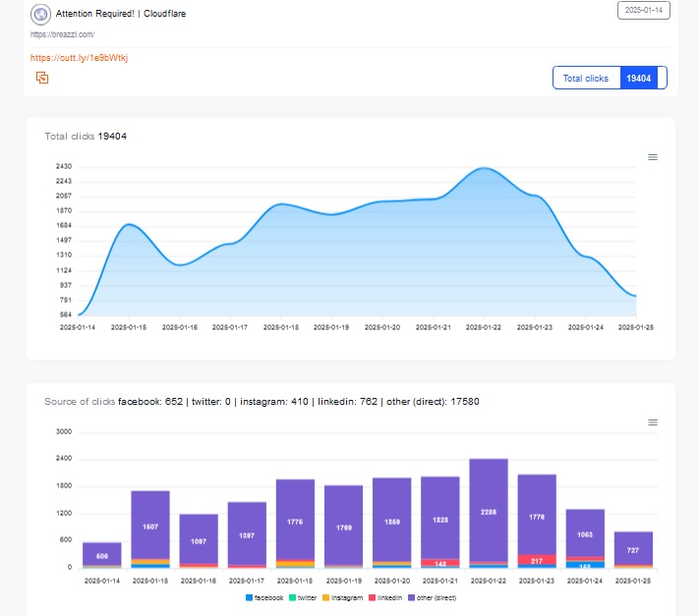
Task: Click the site favicon globe icon
Action: tap(40, 15)
